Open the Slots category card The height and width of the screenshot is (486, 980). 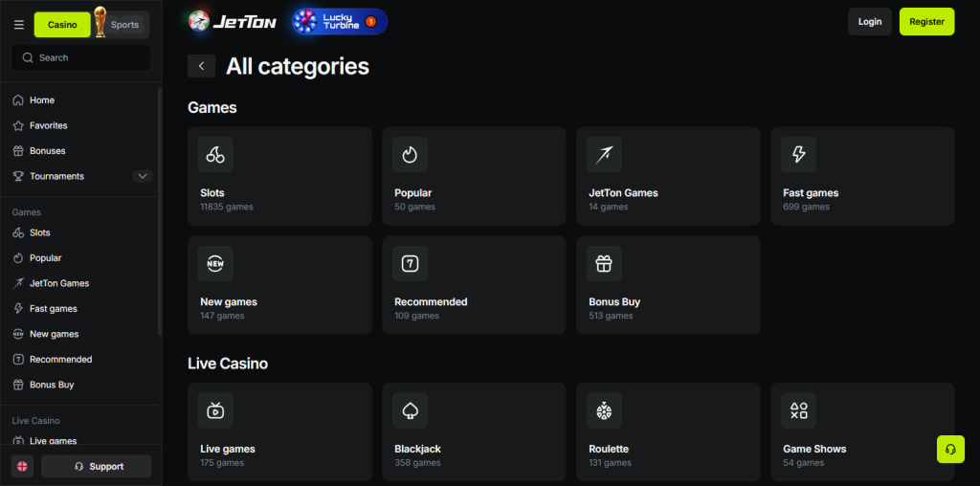click(x=279, y=176)
